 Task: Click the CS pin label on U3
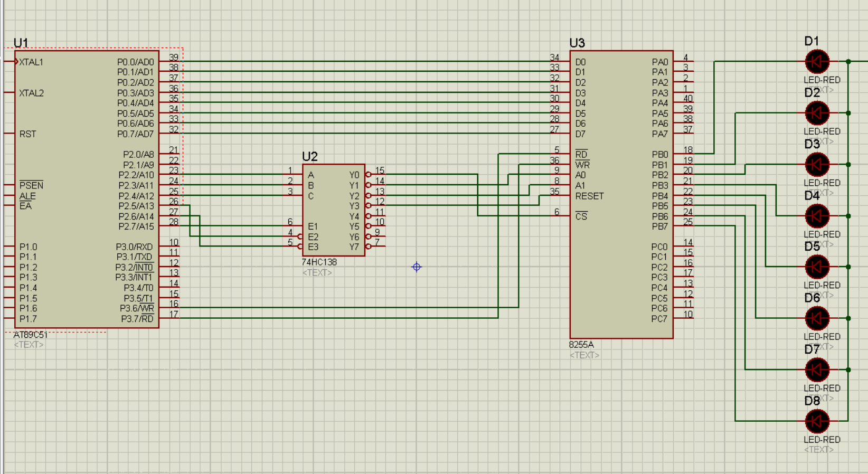(x=581, y=216)
